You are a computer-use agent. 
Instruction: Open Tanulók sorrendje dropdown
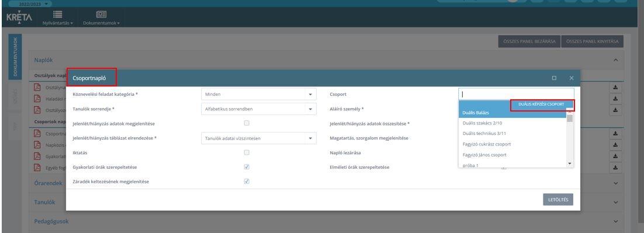click(259, 109)
